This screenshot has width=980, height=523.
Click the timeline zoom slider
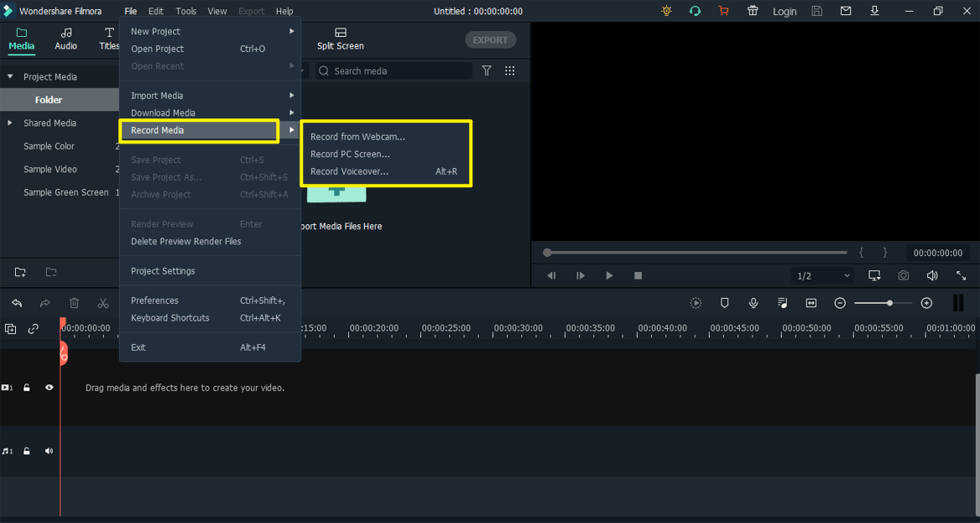[x=884, y=303]
